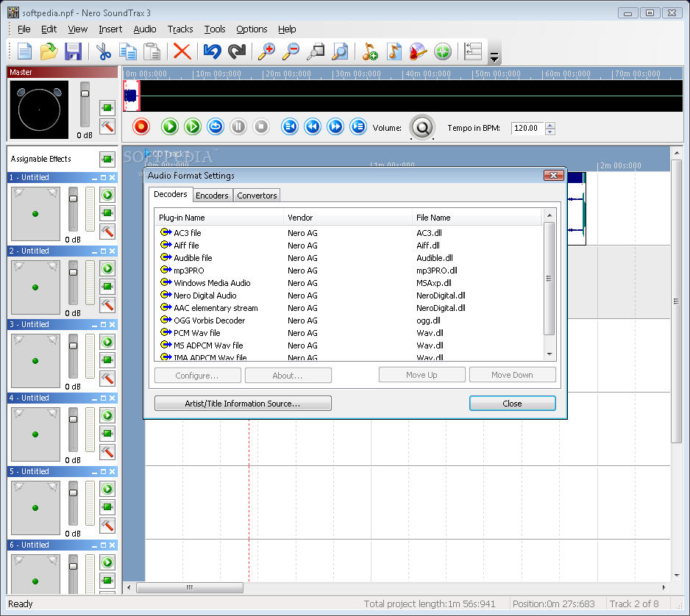The image size is (690, 616).
Task: Select the Windows Media Audio decoder
Action: (348, 283)
